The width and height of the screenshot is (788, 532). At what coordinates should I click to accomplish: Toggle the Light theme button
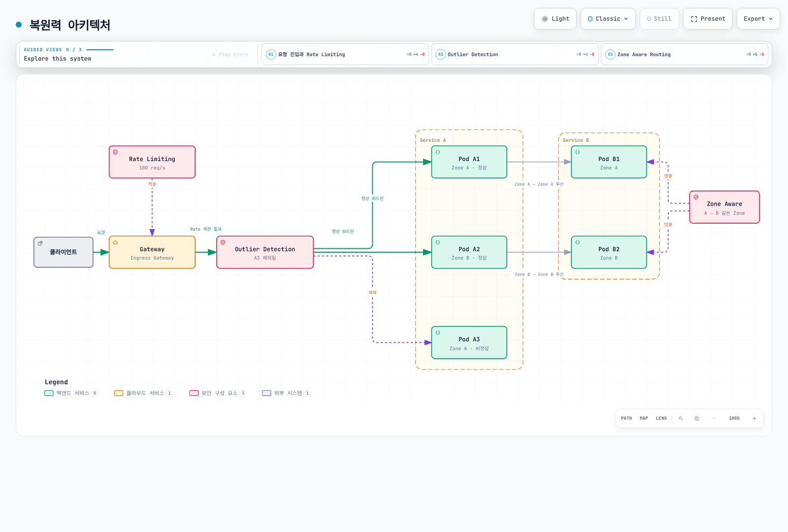[x=555, y=19]
